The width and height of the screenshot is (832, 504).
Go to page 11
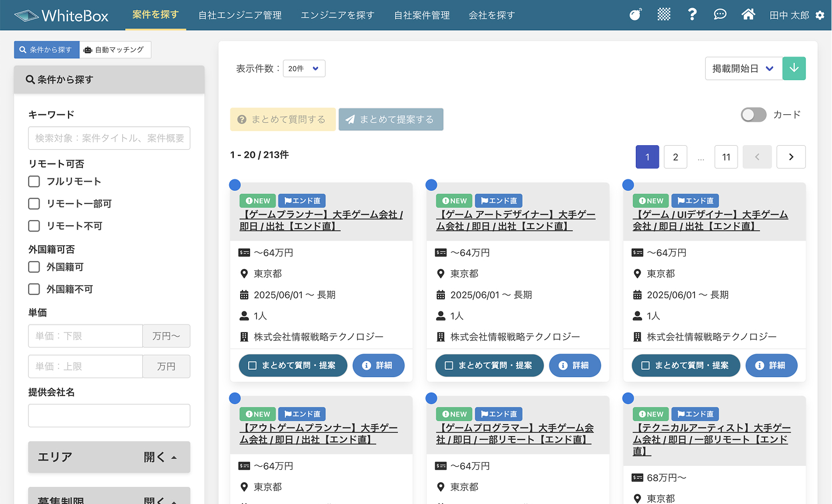726,157
